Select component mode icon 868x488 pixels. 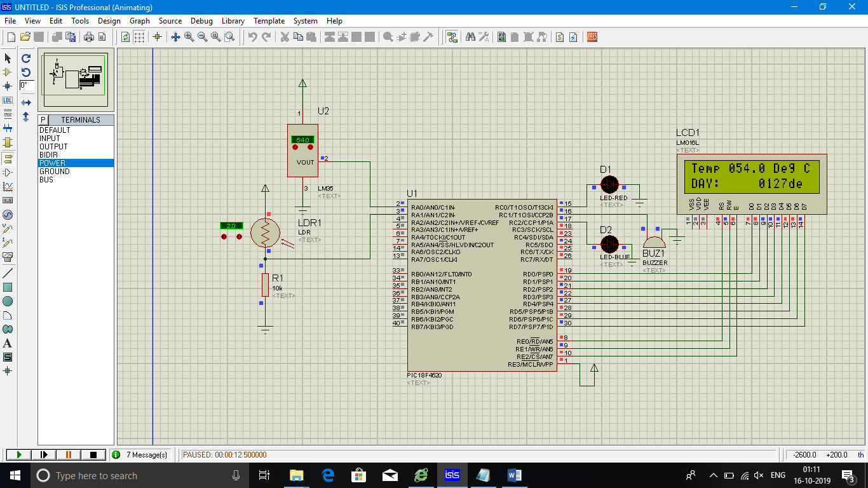(8, 72)
